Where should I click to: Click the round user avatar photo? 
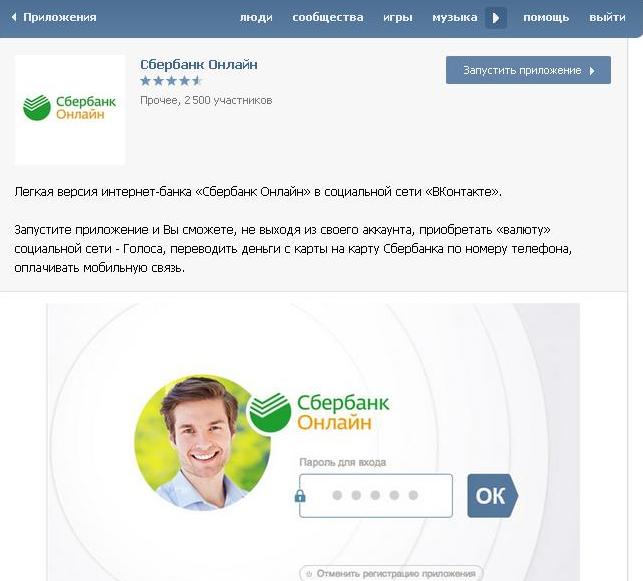coord(202,442)
